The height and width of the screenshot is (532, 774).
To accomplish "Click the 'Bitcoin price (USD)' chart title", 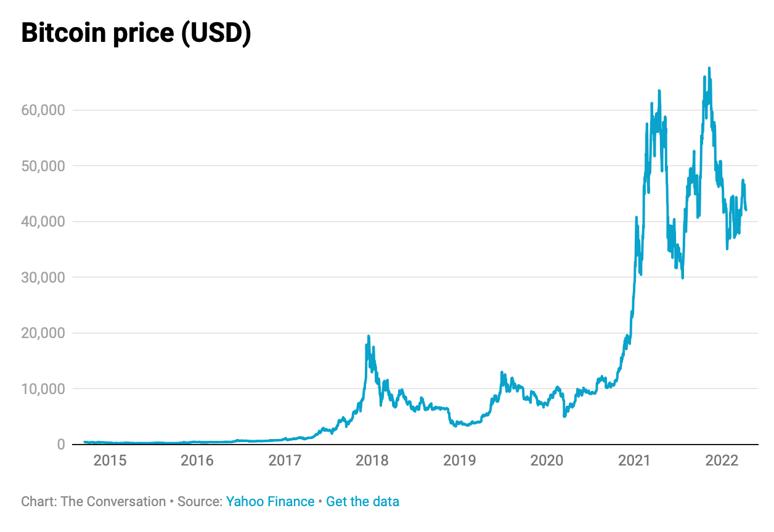I will click(136, 33).
